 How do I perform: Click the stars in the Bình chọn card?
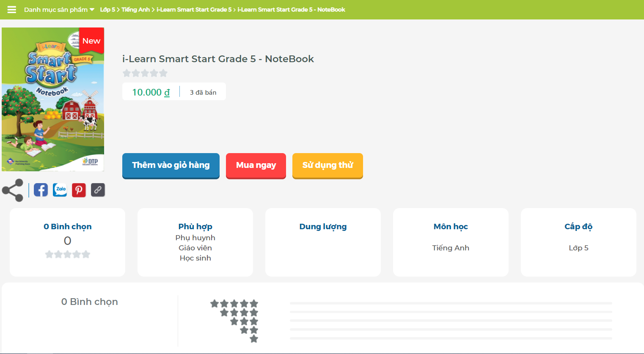pos(68,254)
